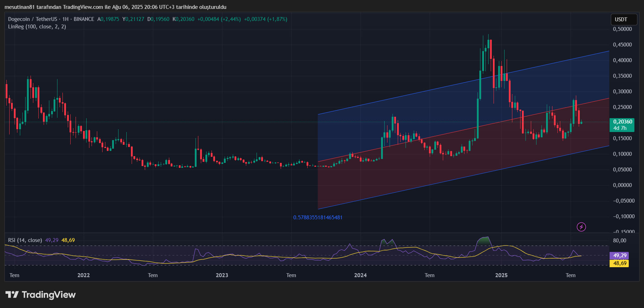Click the TradingView wordmark text
The width and height of the screenshot is (644, 308).
tap(49, 295)
